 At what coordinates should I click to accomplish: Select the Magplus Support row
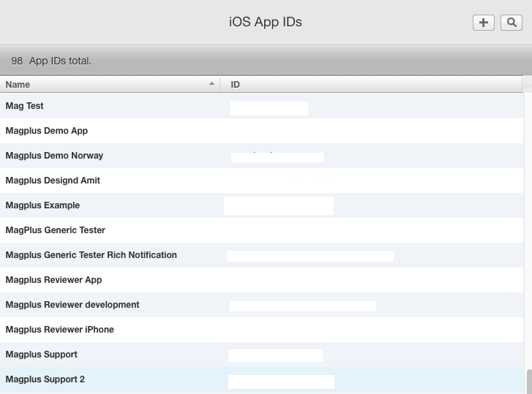(261, 355)
